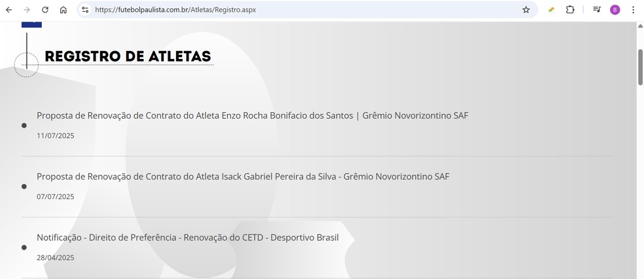The height and width of the screenshot is (279, 644).
Task: Open the purple profile avatar B
Action: tap(615, 10)
